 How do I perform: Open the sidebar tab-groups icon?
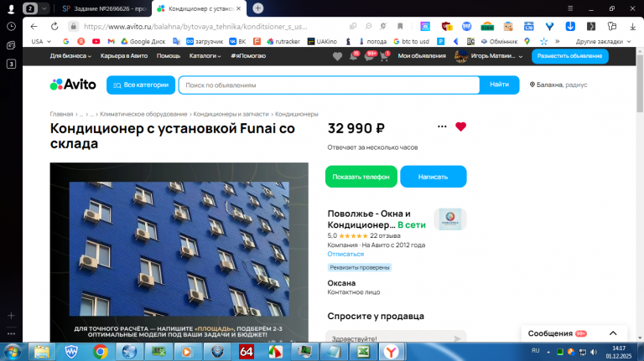11,45
